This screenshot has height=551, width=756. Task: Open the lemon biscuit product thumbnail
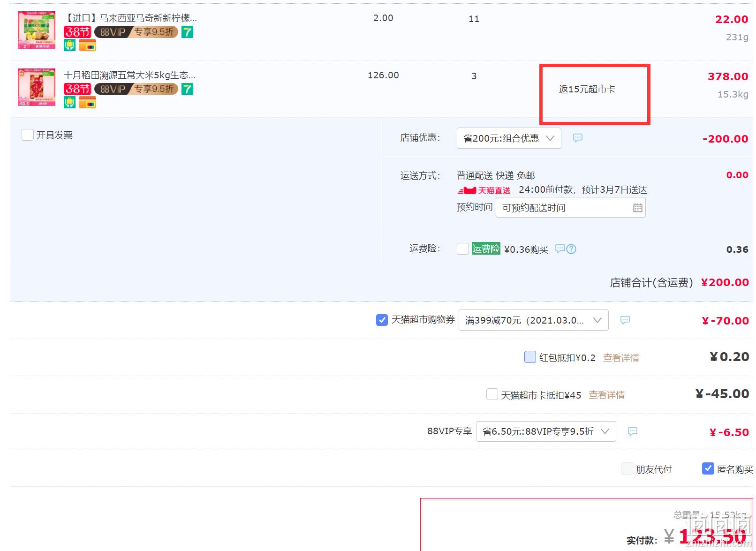pos(37,30)
